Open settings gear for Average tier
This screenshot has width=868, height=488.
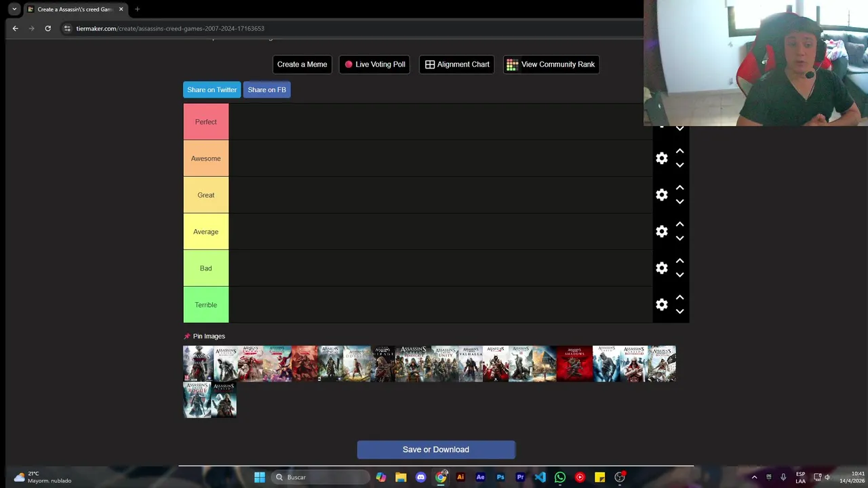pos(662,232)
